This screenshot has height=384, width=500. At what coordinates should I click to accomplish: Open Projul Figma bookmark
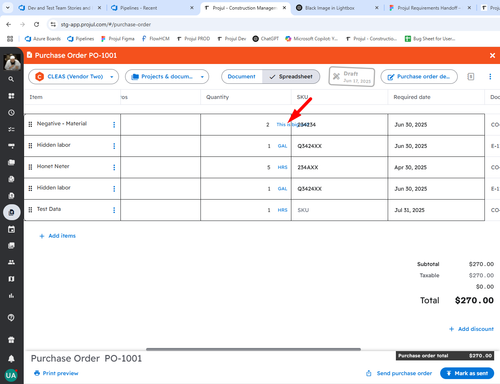[118, 39]
